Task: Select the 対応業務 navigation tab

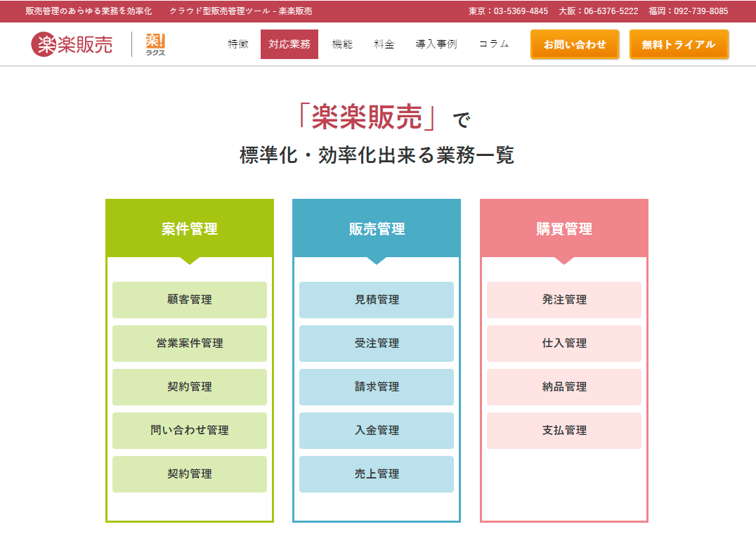Action: pos(289,44)
